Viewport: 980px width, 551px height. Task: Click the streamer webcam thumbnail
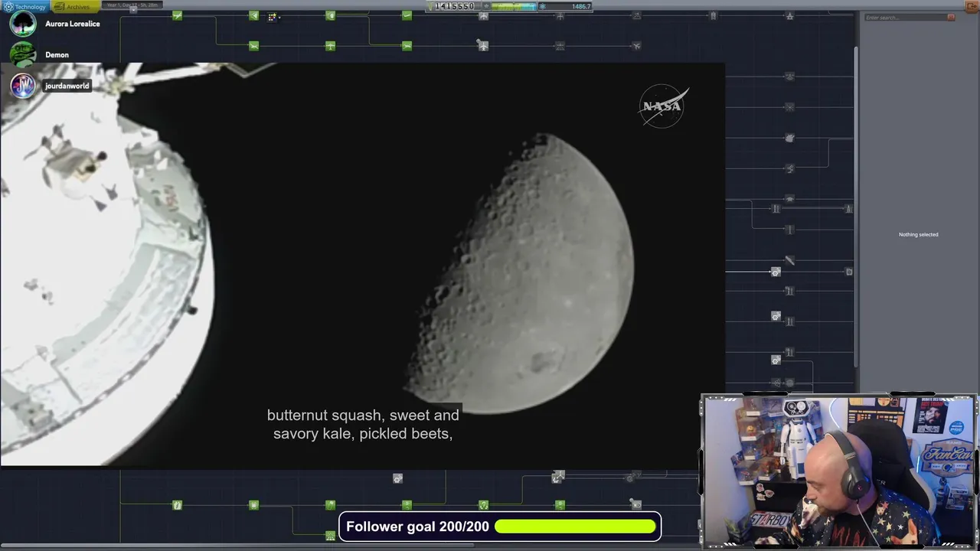[x=839, y=471]
